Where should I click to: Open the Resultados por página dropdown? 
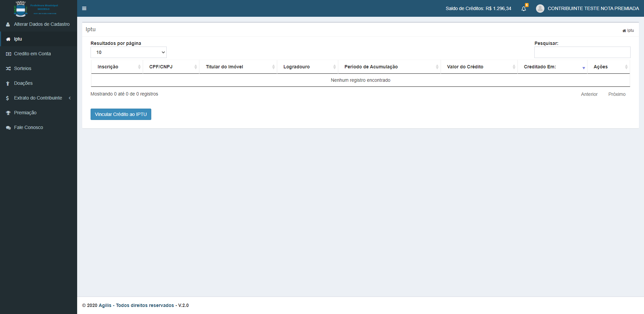(x=128, y=52)
